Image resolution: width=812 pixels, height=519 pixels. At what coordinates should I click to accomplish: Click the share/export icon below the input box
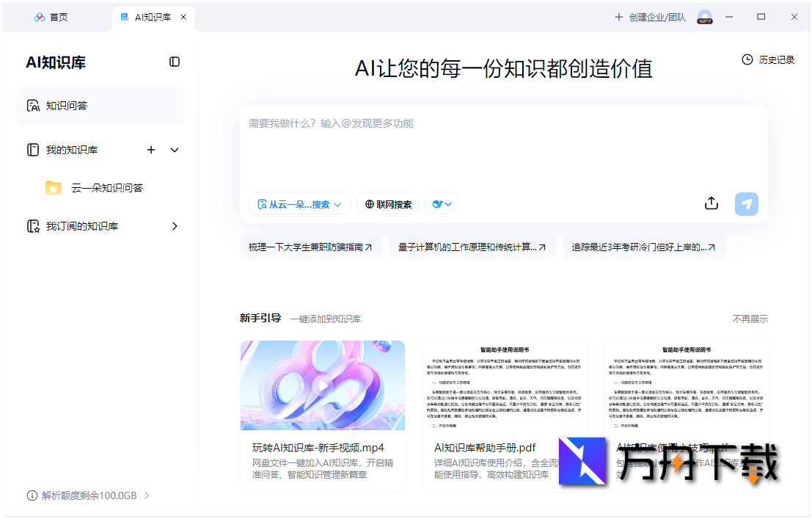coord(711,203)
